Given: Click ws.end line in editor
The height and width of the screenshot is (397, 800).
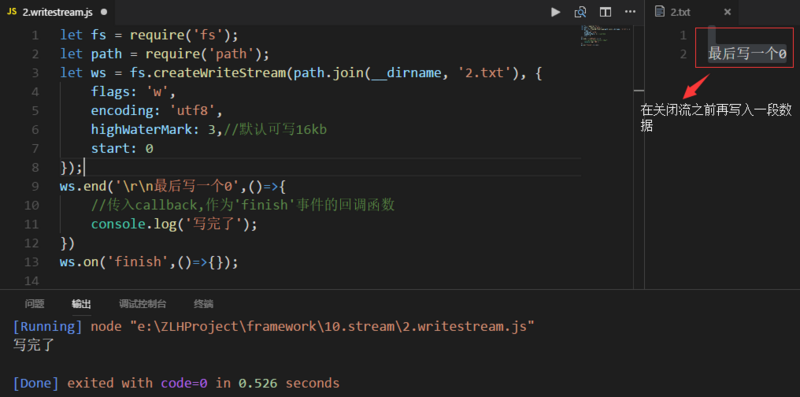Looking at the screenshot, I should coord(172,186).
